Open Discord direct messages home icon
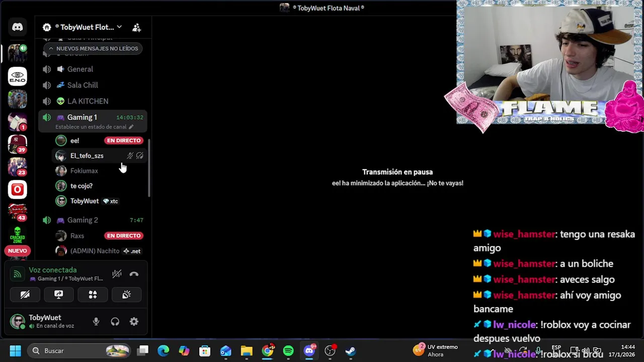Screen dimensions: 644x362 coord(18,27)
